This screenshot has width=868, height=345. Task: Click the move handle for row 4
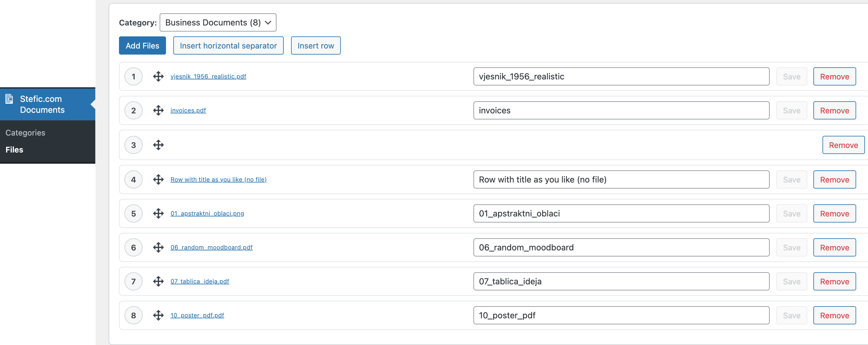158,179
